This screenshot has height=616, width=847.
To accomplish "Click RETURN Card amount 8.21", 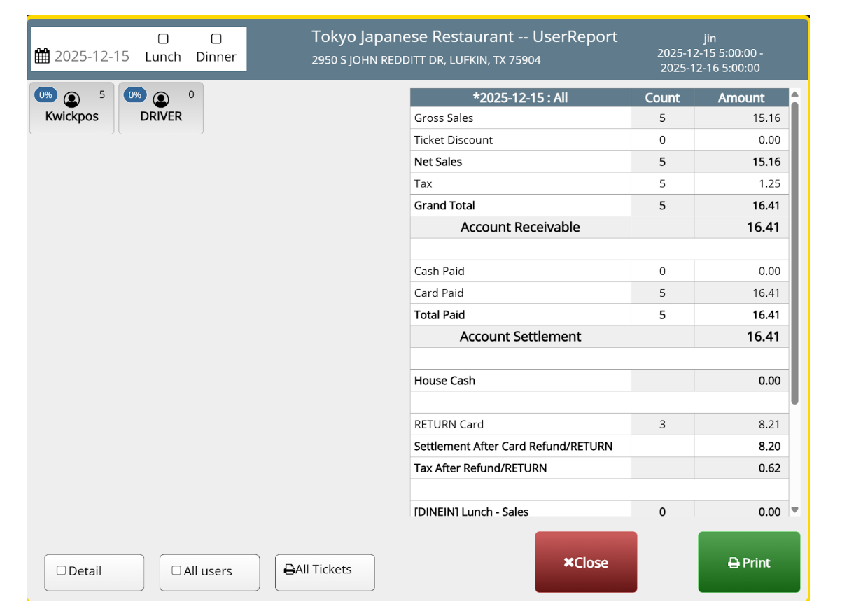I will 769,424.
